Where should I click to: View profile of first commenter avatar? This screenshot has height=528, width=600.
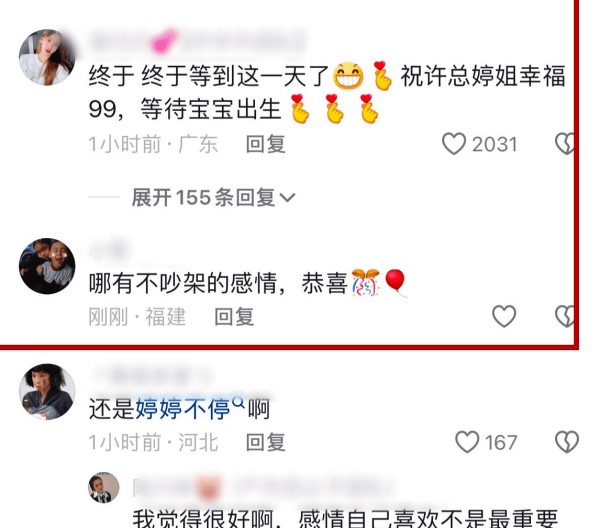coord(47,57)
